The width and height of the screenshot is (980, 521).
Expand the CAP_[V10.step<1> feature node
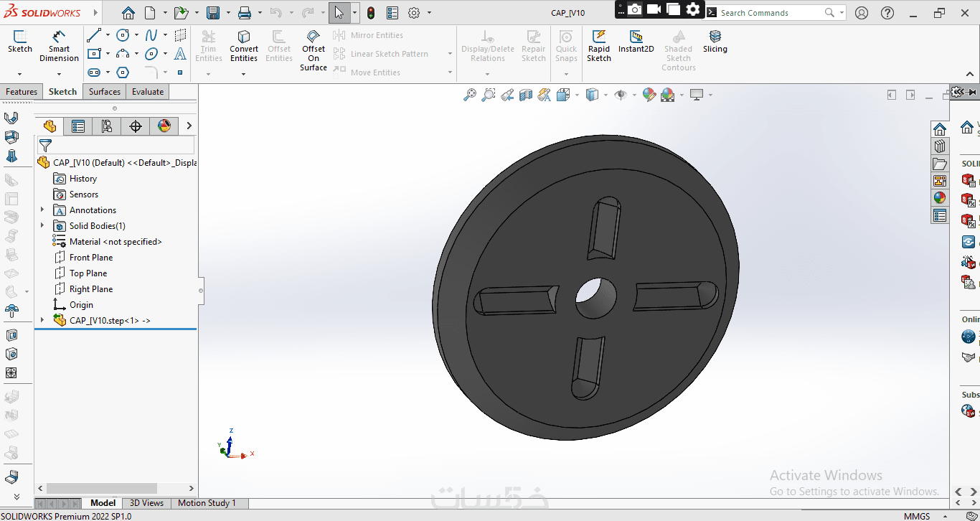[x=42, y=321]
